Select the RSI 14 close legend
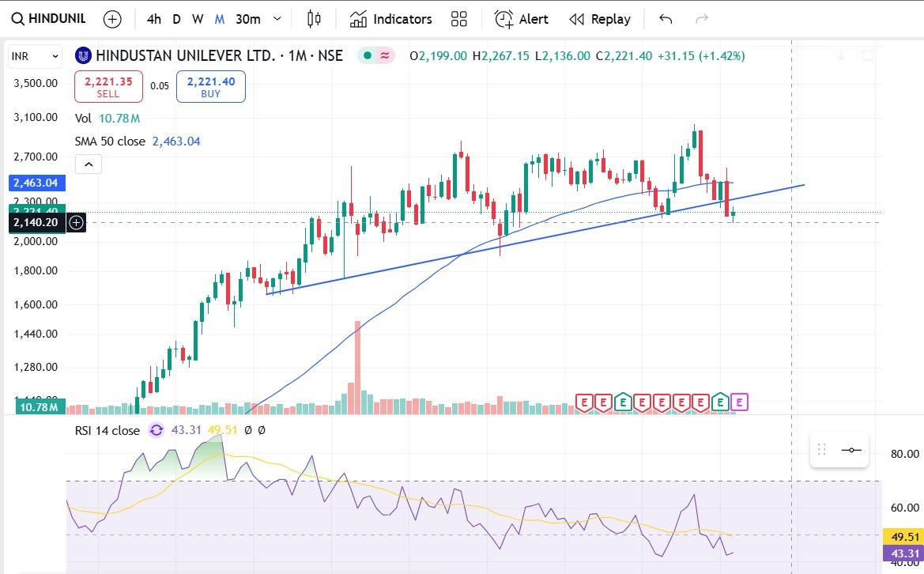This screenshot has width=924, height=574. coord(107,430)
